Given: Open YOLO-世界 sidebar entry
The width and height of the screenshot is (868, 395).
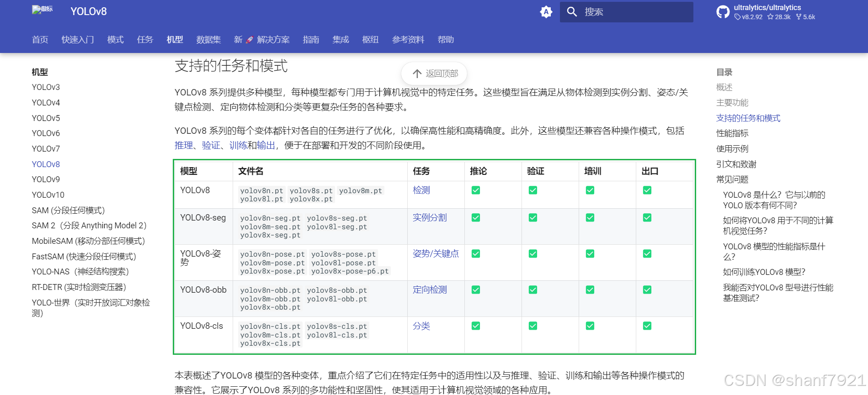Looking at the screenshot, I should tap(91, 308).
